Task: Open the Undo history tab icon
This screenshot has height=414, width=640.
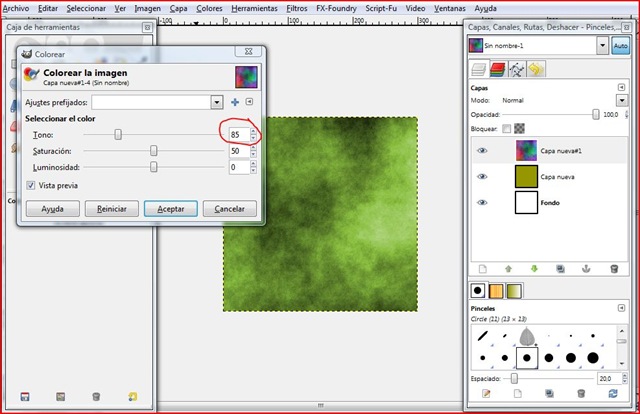Action: 536,69
